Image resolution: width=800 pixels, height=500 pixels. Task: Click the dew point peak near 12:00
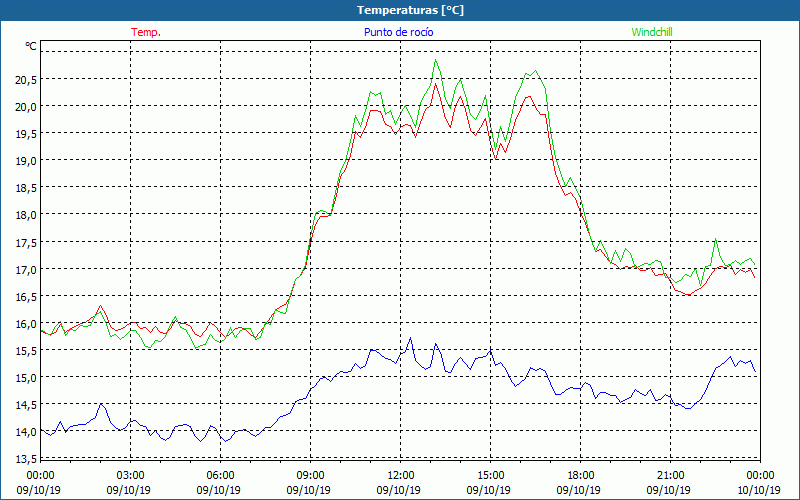click(x=410, y=338)
